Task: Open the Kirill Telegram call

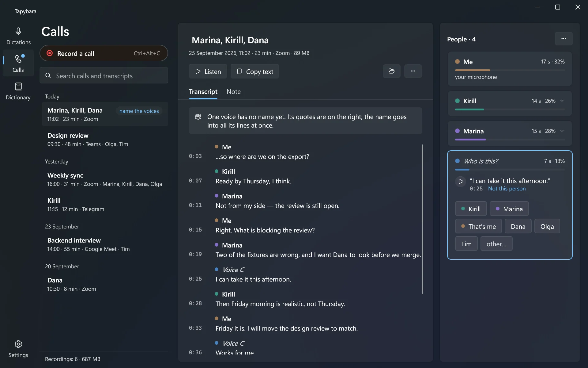Action: pyautogui.click(x=105, y=205)
